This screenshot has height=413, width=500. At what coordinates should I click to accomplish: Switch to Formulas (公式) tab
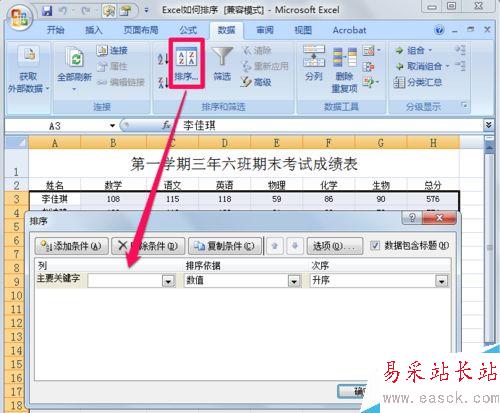pos(188,30)
